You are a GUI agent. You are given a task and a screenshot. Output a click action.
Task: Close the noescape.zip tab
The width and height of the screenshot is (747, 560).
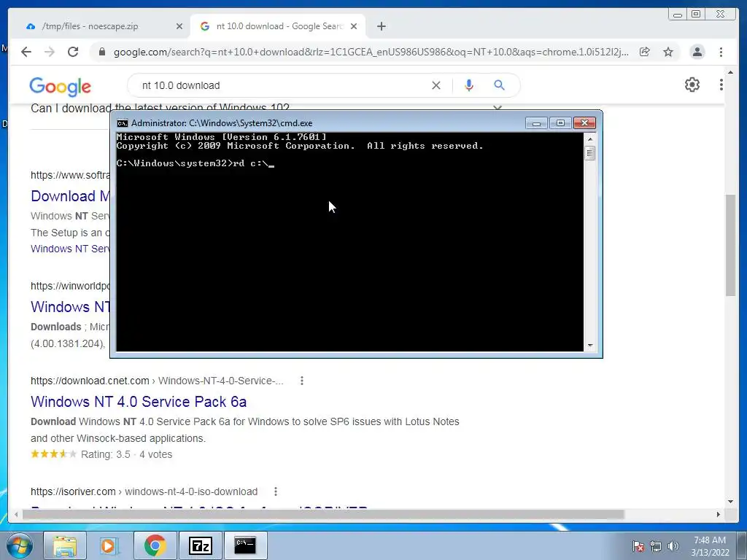179,26
